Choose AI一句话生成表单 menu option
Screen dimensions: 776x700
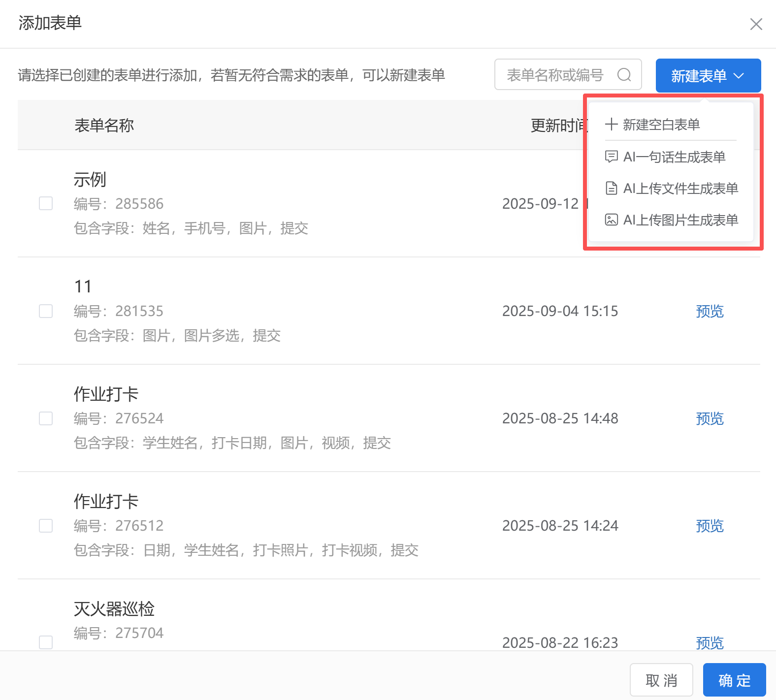674,157
